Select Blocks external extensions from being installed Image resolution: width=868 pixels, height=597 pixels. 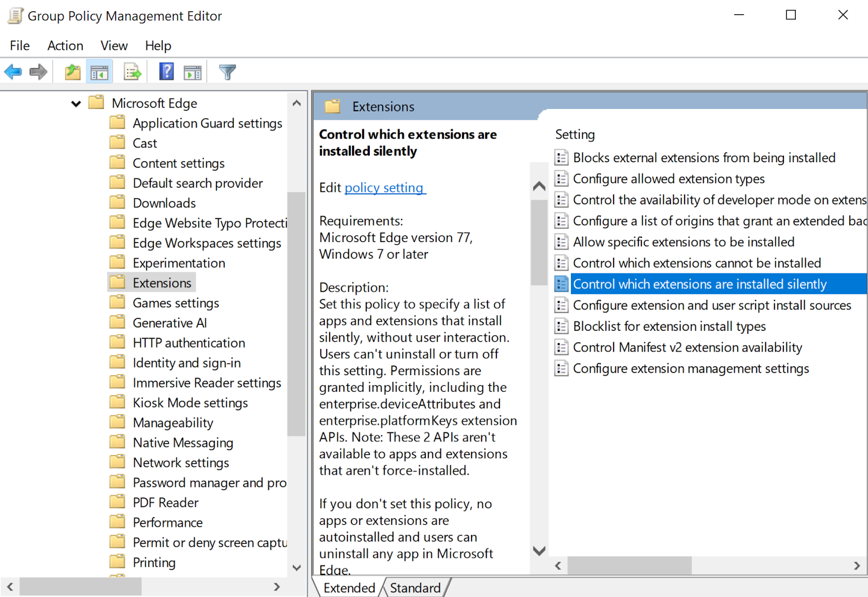tap(704, 157)
